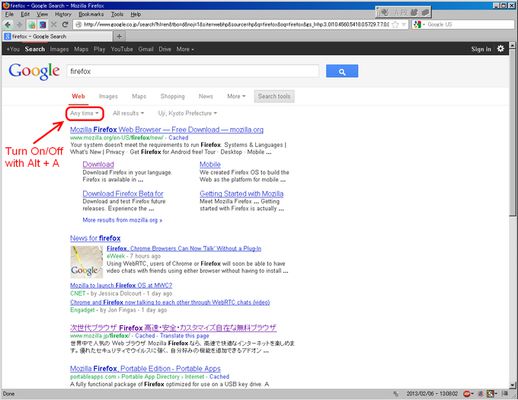
Task: Switch to Images results tab
Action: pyautogui.click(x=108, y=96)
